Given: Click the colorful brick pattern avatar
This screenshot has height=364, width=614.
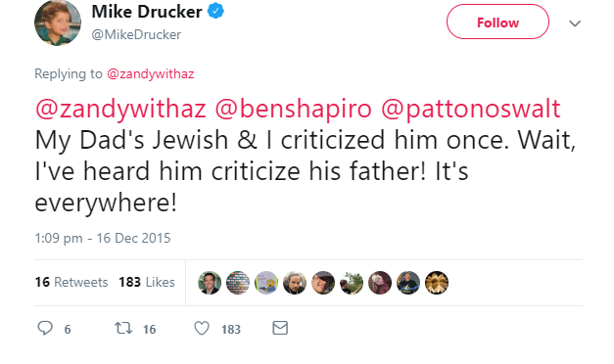Looking at the screenshot, I should 238,283.
